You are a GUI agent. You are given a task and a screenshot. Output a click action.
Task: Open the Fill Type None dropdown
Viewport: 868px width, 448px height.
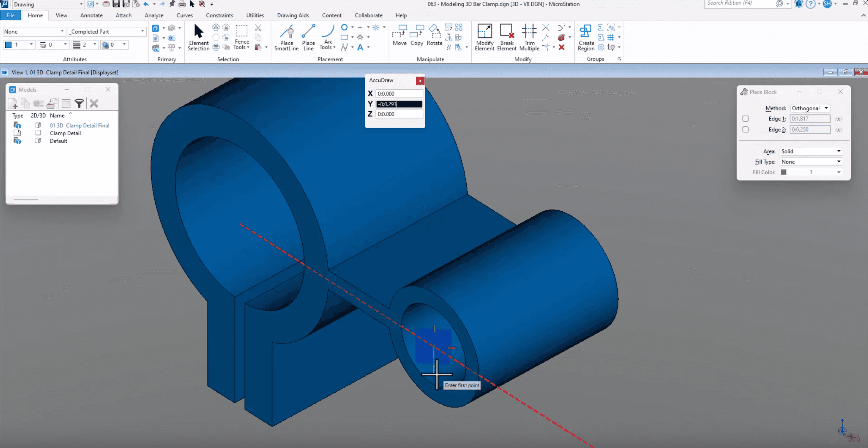(x=811, y=162)
